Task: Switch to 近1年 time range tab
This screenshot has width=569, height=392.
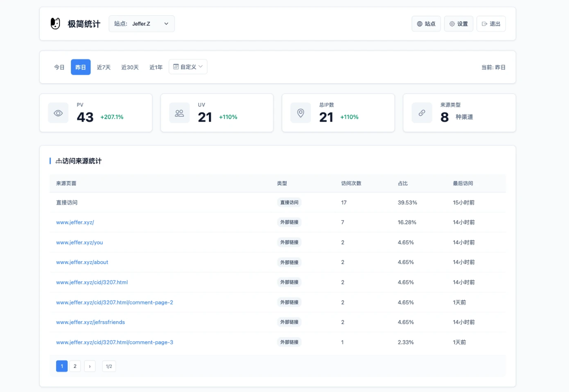Action: click(x=156, y=67)
